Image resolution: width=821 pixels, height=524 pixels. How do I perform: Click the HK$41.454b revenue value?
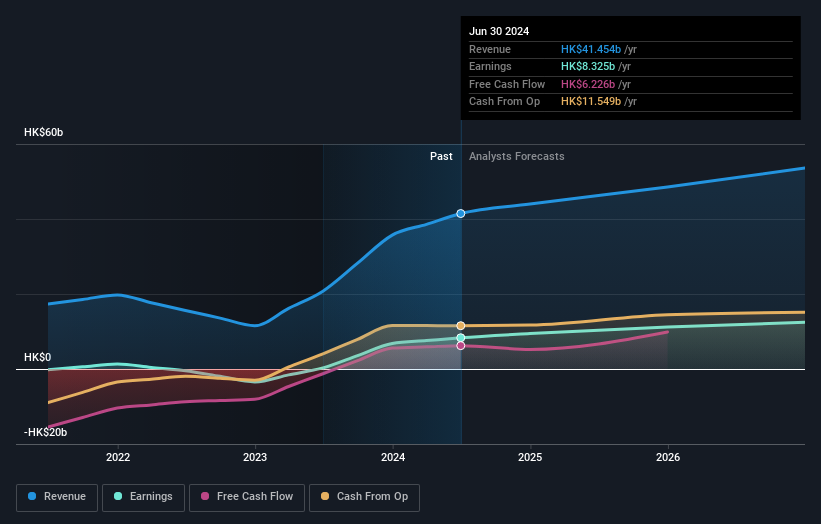pos(591,49)
